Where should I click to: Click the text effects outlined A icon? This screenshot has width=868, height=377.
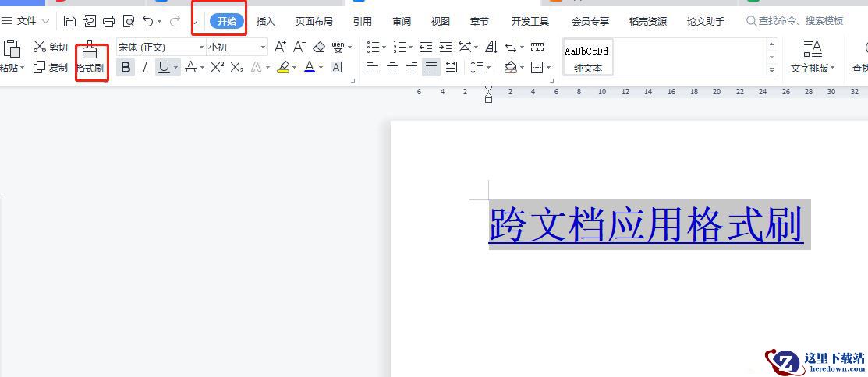(257, 68)
